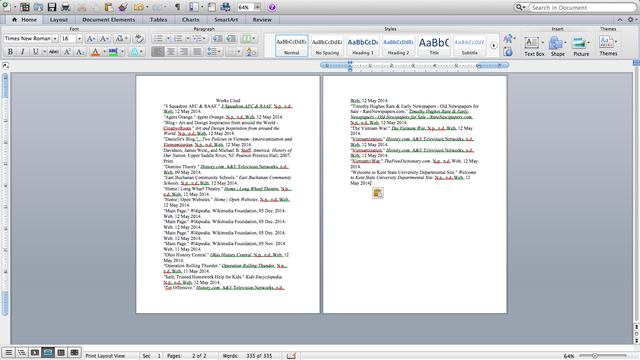This screenshot has width=640, height=360.
Task: Expand more styles gallery arrow
Action: point(493,46)
